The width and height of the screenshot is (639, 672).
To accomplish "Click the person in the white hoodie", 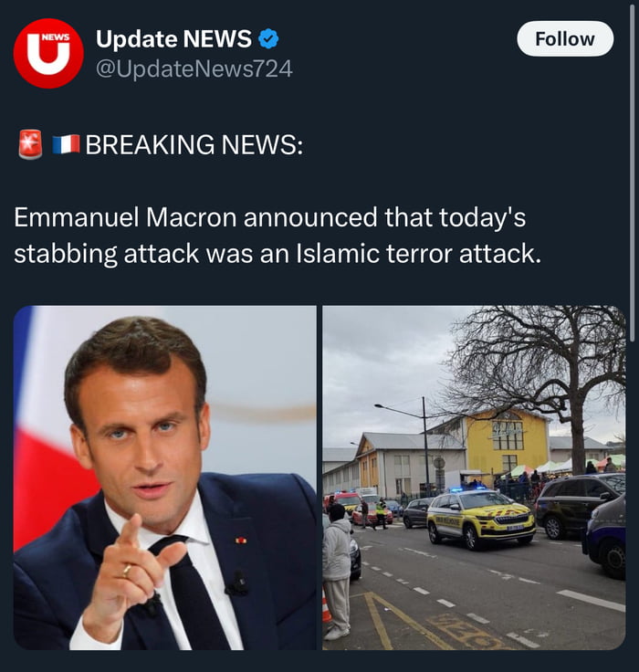I will pyautogui.click(x=337, y=566).
